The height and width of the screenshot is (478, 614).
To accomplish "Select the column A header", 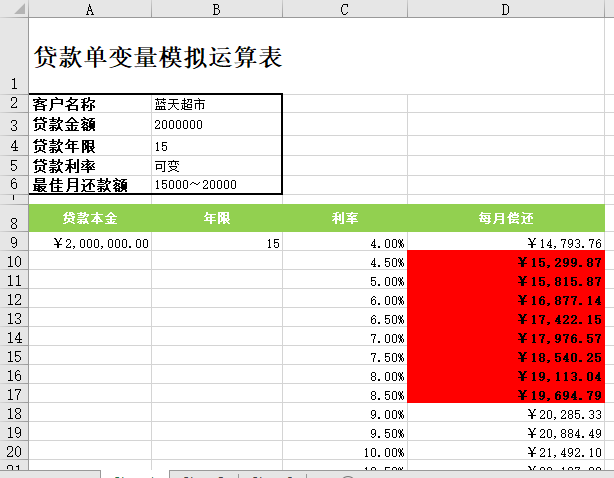I will point(90,9).
